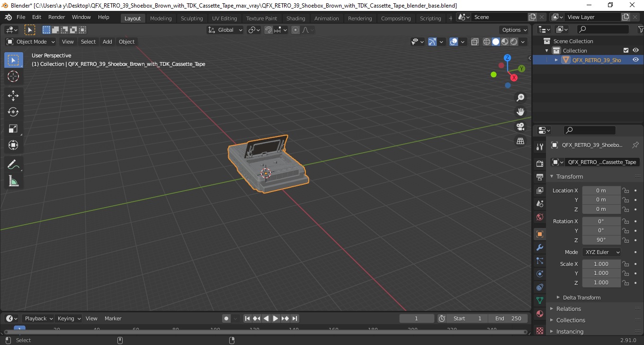Open the Material properties tab
This screenshot has height=345, width=644.
pos(540,314)
